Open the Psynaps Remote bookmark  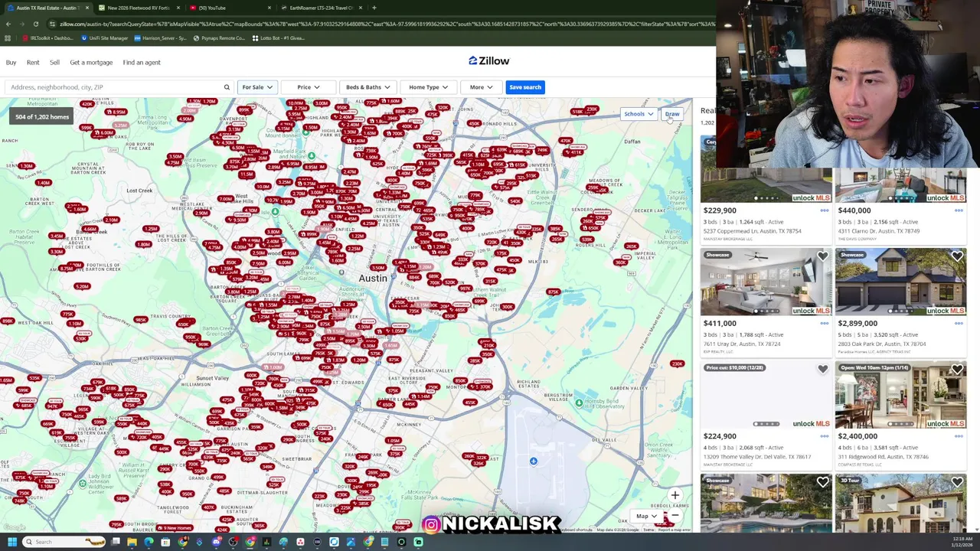(x=219, y=37)
